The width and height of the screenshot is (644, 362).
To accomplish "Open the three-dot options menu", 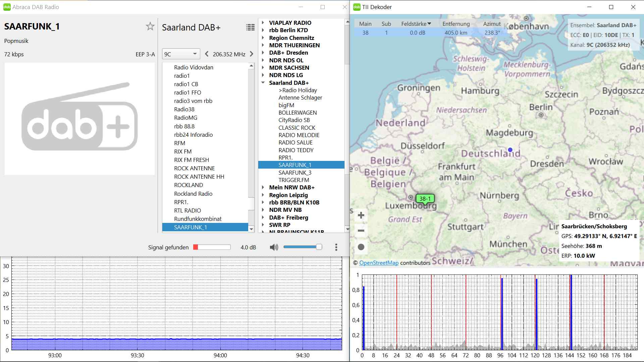I will click(x=336, y=247).
